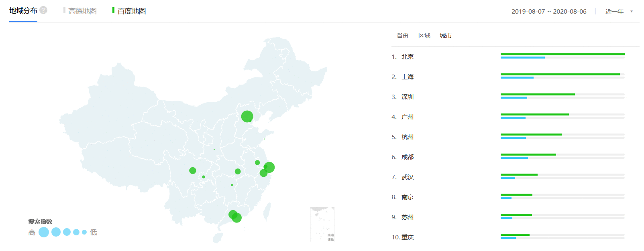Screen dimensions: 644x251
Task: Select the 武汉 row in the ranking
Action: [x=508, y=177]
